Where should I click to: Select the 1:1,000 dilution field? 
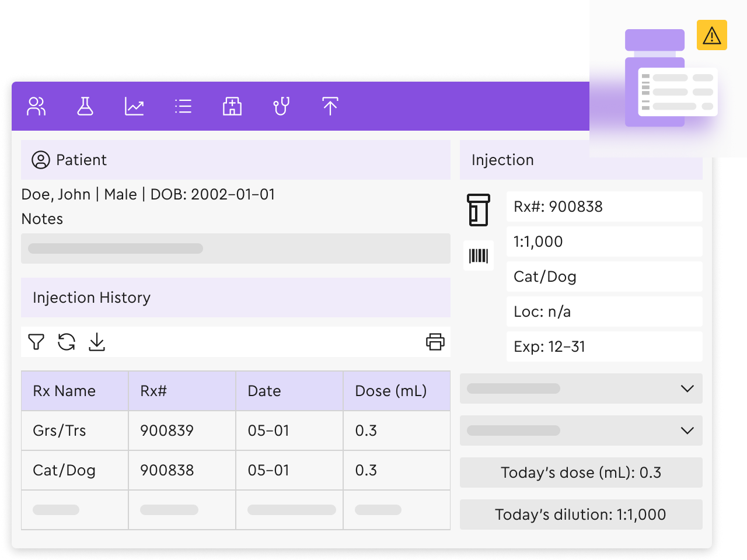pos(605,242)
